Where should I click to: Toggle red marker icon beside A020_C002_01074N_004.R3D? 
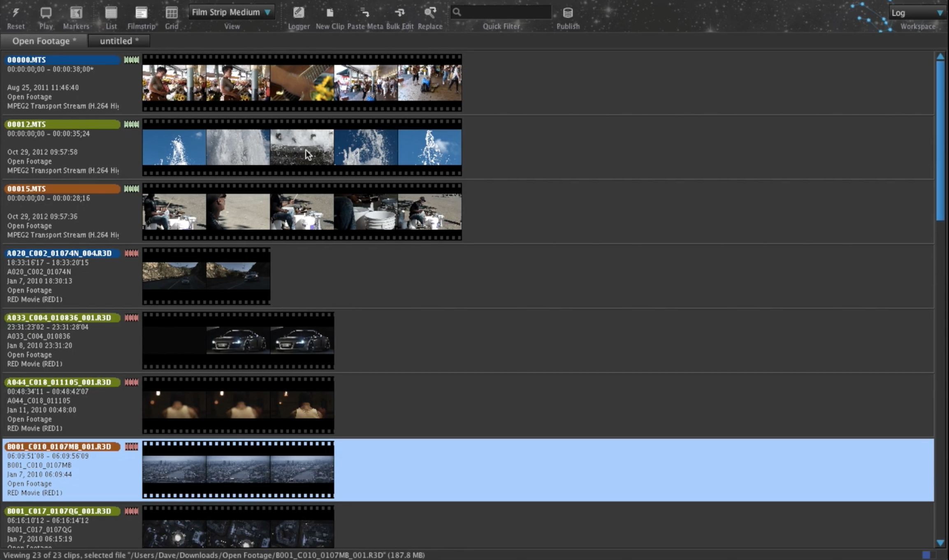pyautogui.click(x=131, y=253)
